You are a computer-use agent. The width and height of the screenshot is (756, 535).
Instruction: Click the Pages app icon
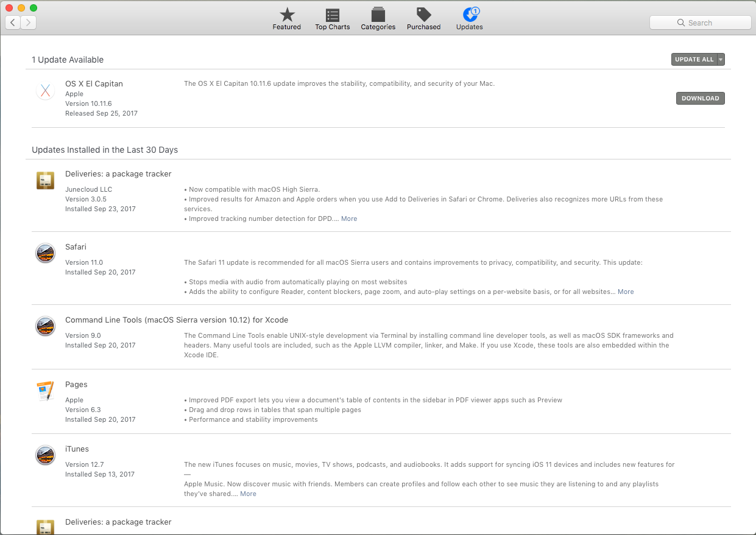(x=45, y=391)
